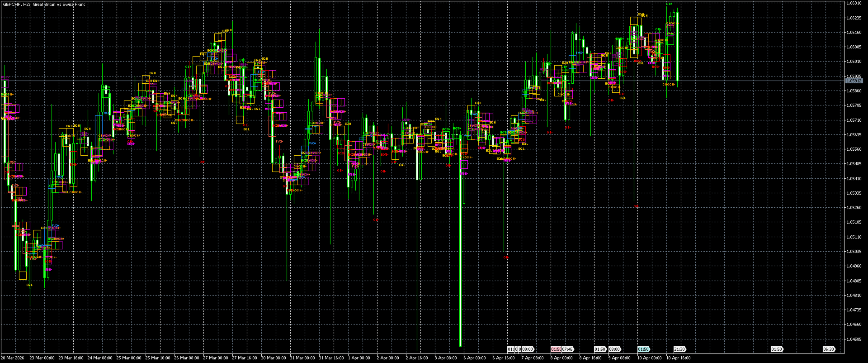Click the cyan 01:50 time marker

(643, 349)
